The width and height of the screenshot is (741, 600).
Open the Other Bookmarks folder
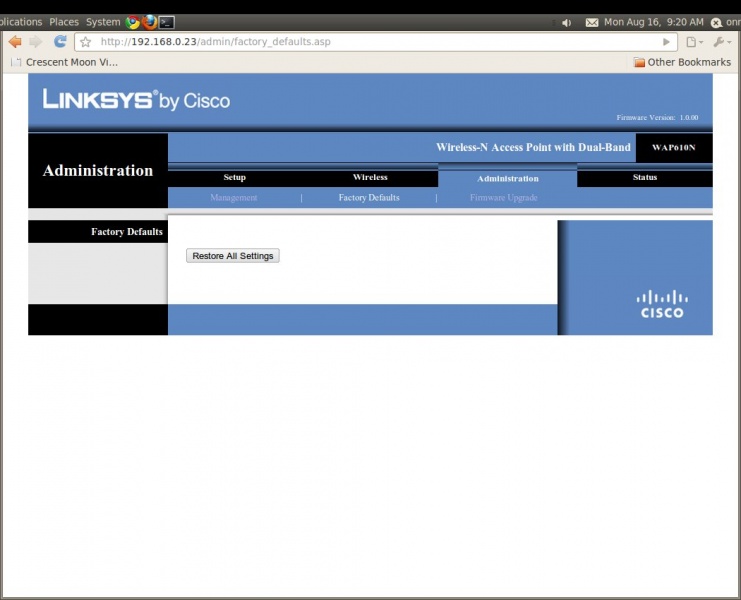[x=682, y=62]
